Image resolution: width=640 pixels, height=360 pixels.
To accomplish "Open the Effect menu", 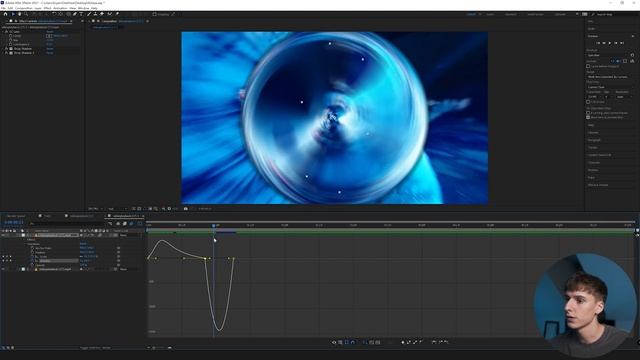I will click(47, 8).
